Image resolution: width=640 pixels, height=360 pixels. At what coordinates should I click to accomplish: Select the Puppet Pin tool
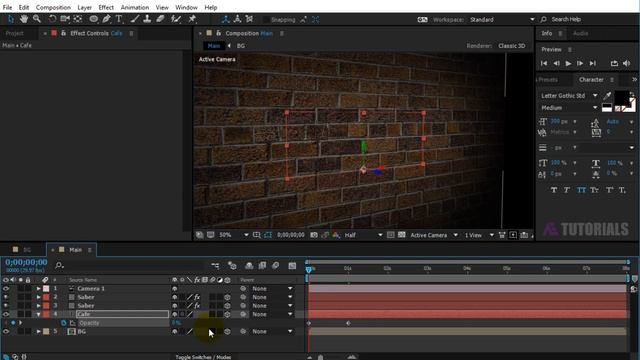click(x=192, y=19)
